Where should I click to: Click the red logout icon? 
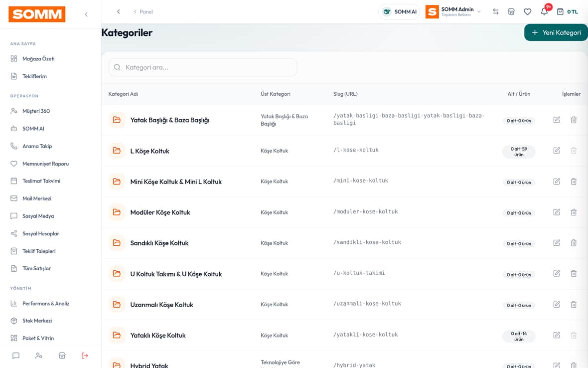[x=85, y=356]
